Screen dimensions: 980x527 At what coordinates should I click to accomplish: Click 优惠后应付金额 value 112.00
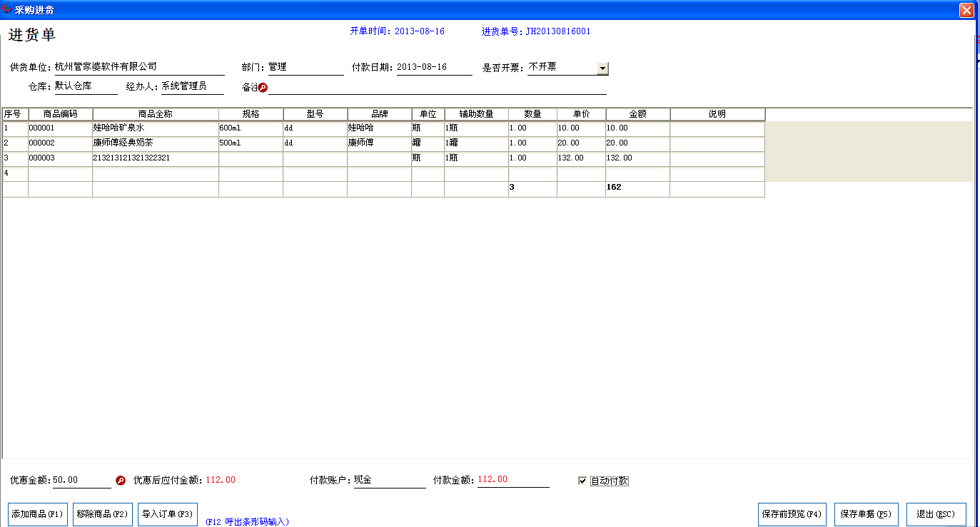tap(221, 480)
